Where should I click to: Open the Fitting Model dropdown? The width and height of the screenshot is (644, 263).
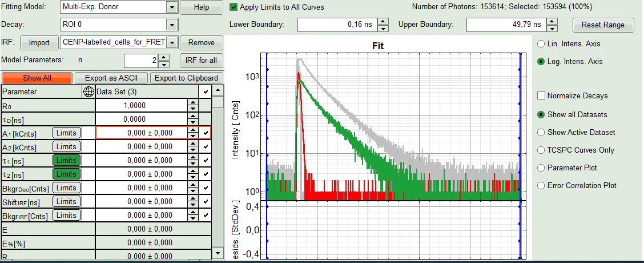pyautogui.click(x=171, y=7)
